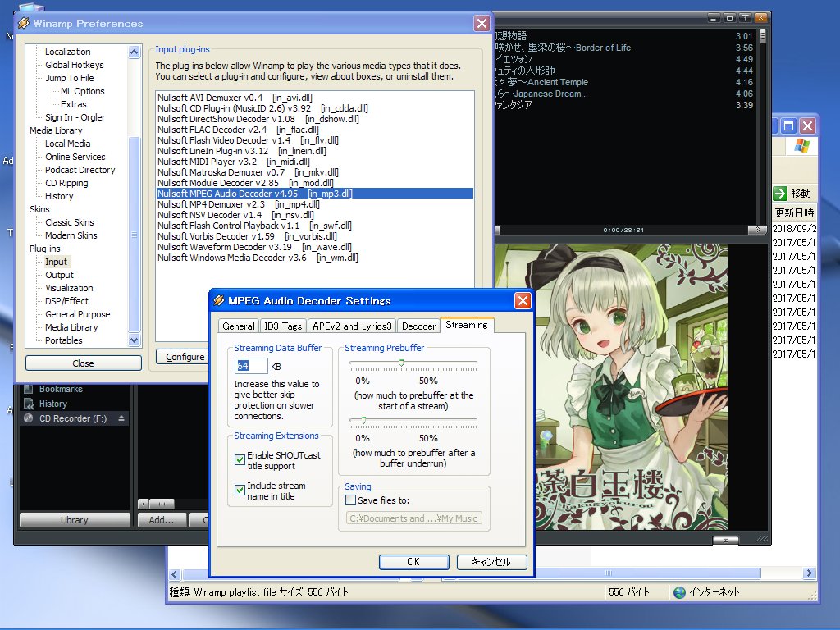Select Jump To File preferences item
Screen dimensions: 840x630
coord(69,78)
